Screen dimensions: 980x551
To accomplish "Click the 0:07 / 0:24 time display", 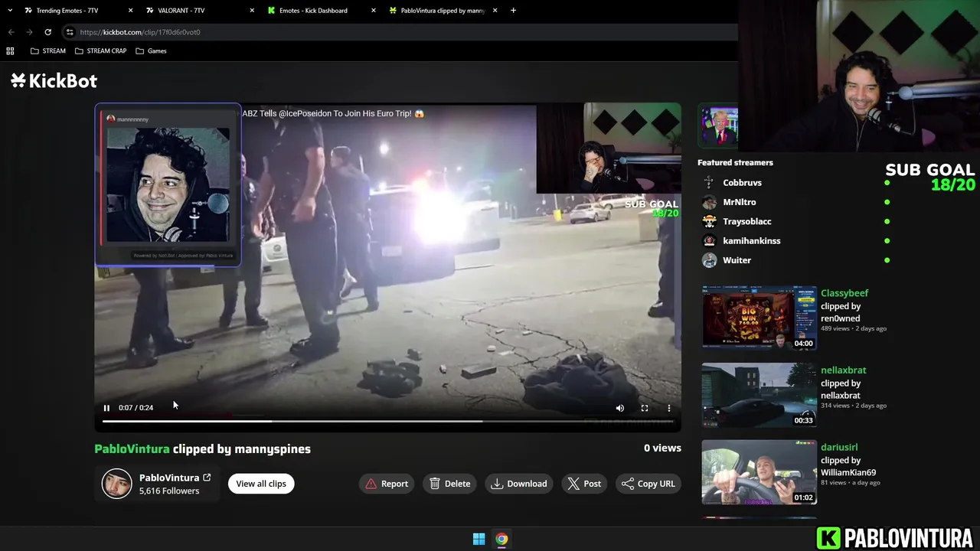I will coord(136,408).
